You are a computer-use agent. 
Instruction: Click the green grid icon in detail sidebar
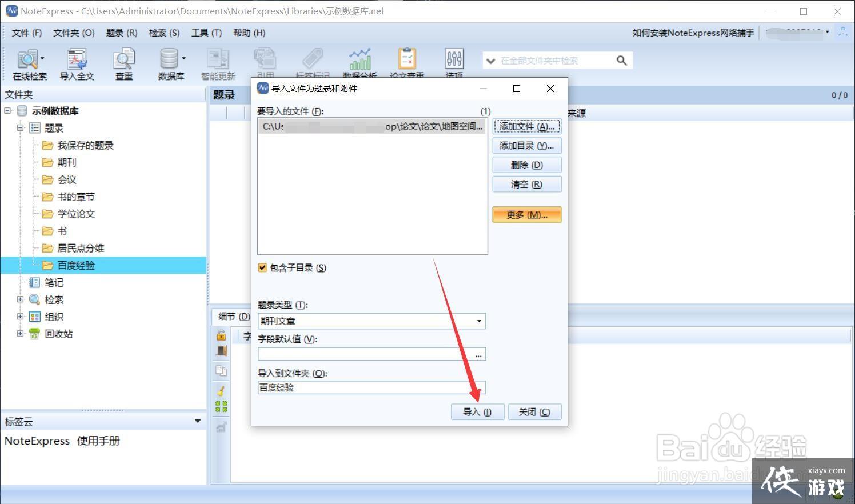click(x=221, y=407)
